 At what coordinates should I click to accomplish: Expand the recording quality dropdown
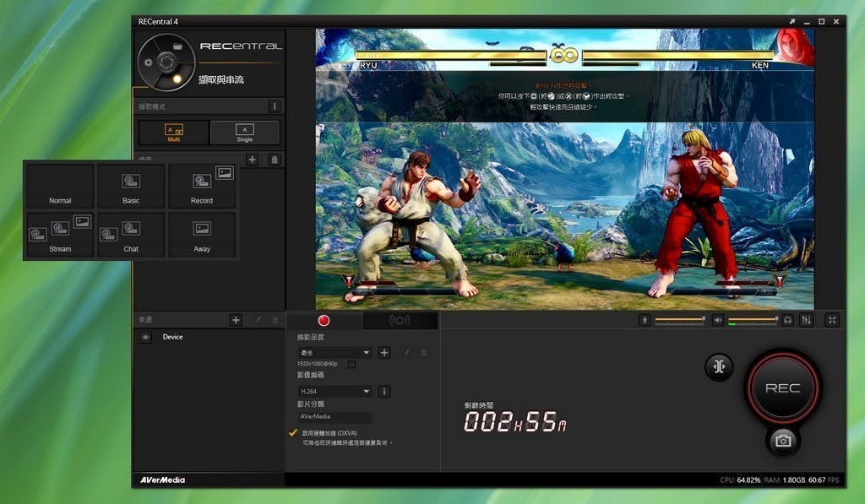click(x=334, y=353)
